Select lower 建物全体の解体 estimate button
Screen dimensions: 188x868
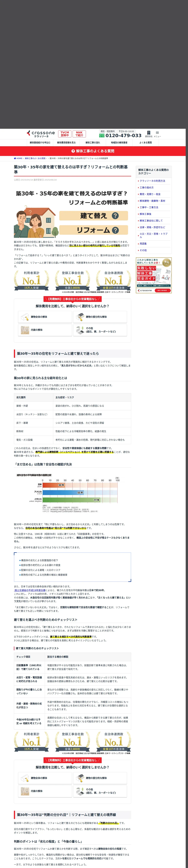coord(45,778)
